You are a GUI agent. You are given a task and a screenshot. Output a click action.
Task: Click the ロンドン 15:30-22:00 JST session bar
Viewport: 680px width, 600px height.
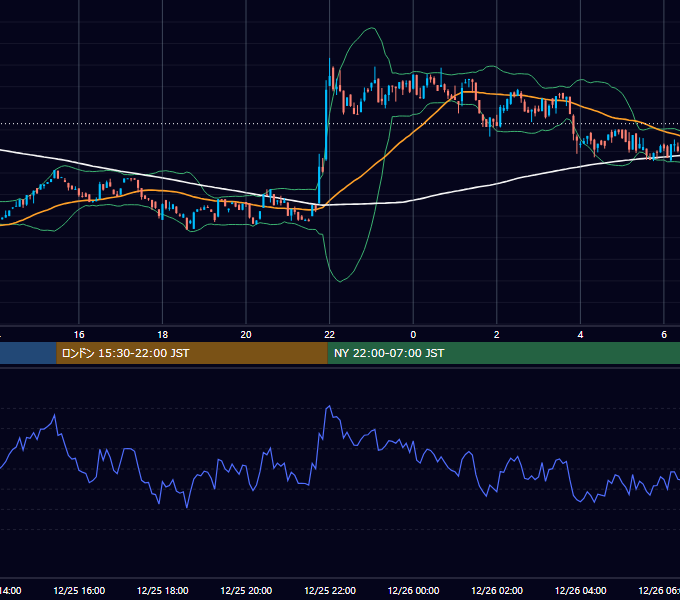tap(192, 353)
